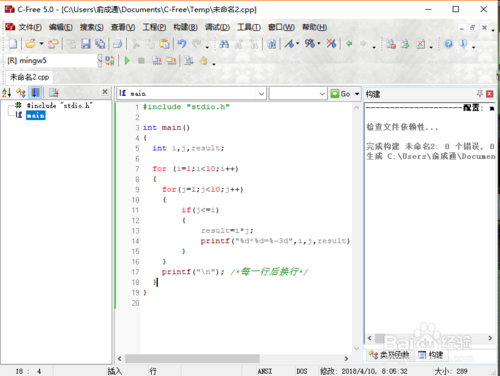The image size is (500, 376).
Task: Open the 窗口(W) menu
Action: click(281, 27)
